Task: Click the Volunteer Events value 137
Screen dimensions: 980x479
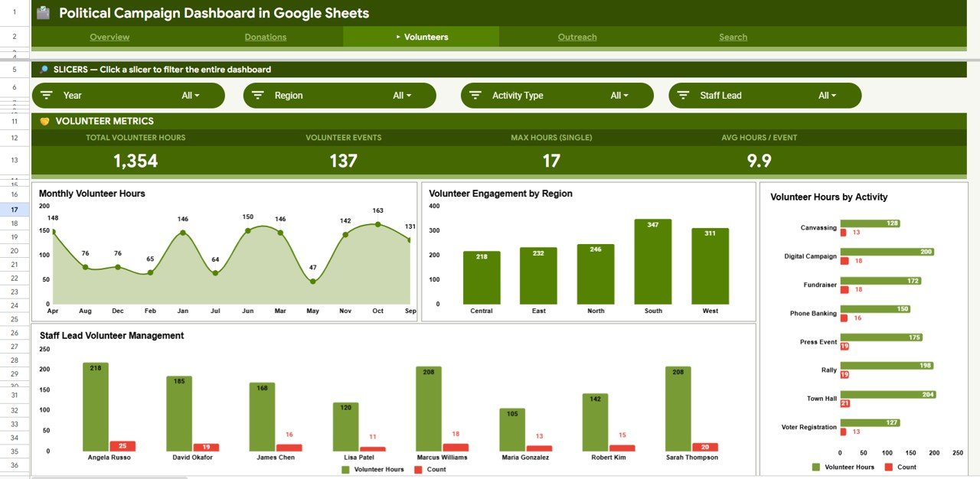Action: click(344, 161)
